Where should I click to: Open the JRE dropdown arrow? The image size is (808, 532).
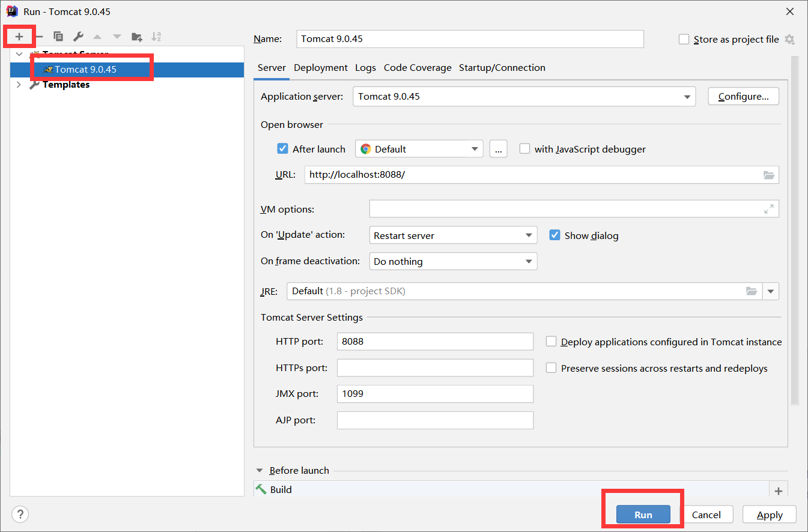pos(771,291)
